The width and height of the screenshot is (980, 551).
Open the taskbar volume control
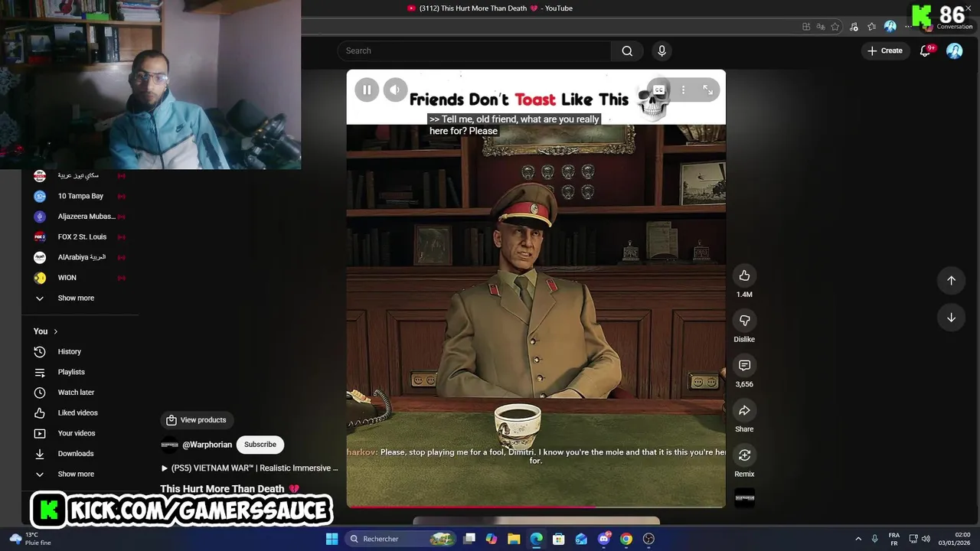(926, 539)
